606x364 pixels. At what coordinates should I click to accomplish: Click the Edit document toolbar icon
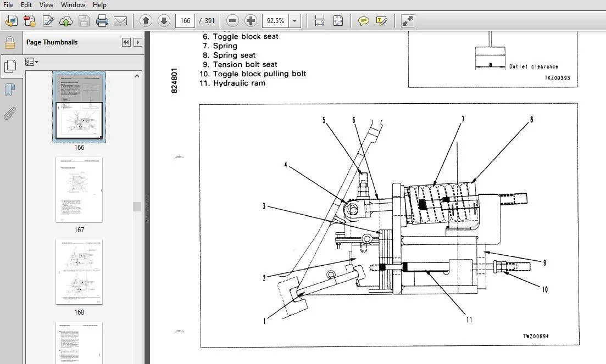(x=48, y=20)
